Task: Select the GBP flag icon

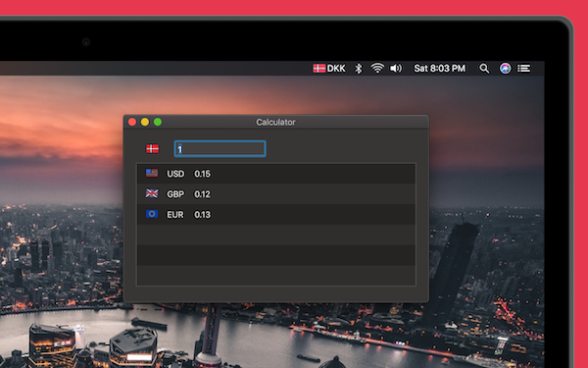Action: pos(152,193)
